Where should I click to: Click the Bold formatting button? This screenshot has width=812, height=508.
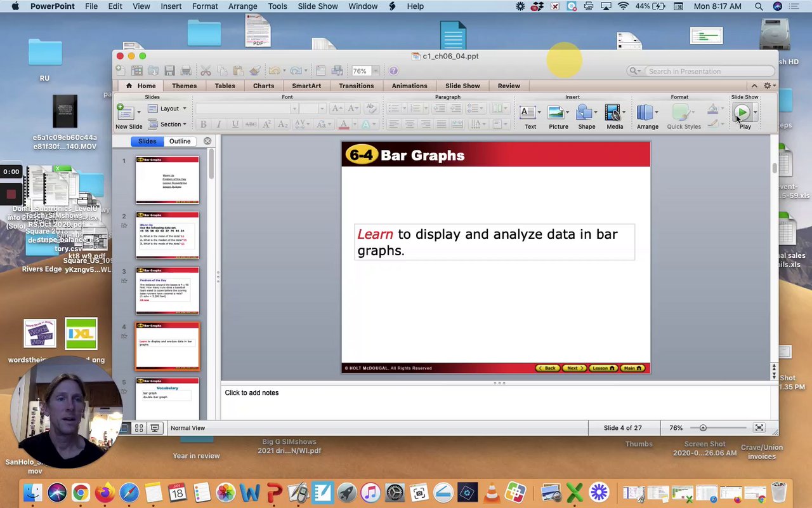tap(203, 124)
